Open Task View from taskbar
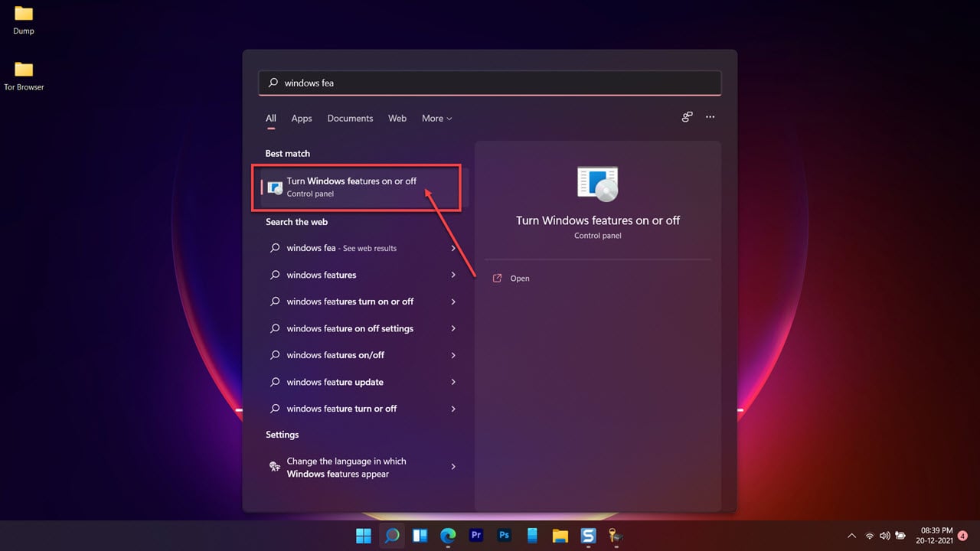The width and height of the screenshot is (980, 551). 420,536
